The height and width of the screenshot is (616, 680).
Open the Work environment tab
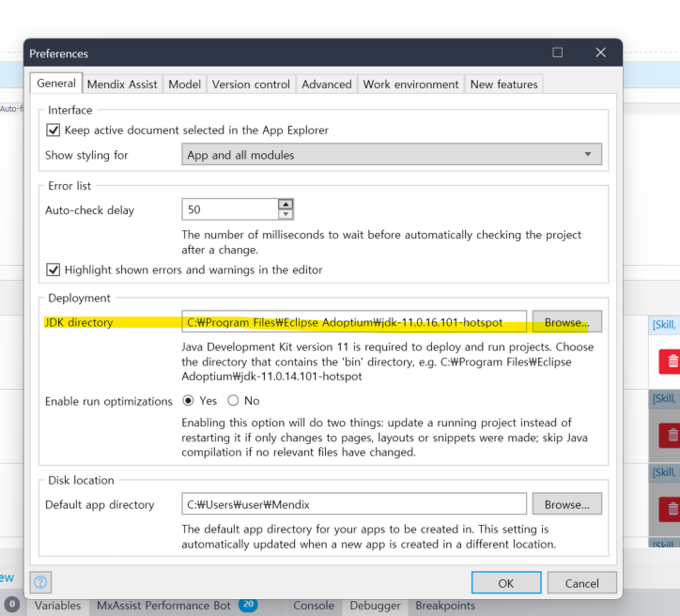(410, 85)
